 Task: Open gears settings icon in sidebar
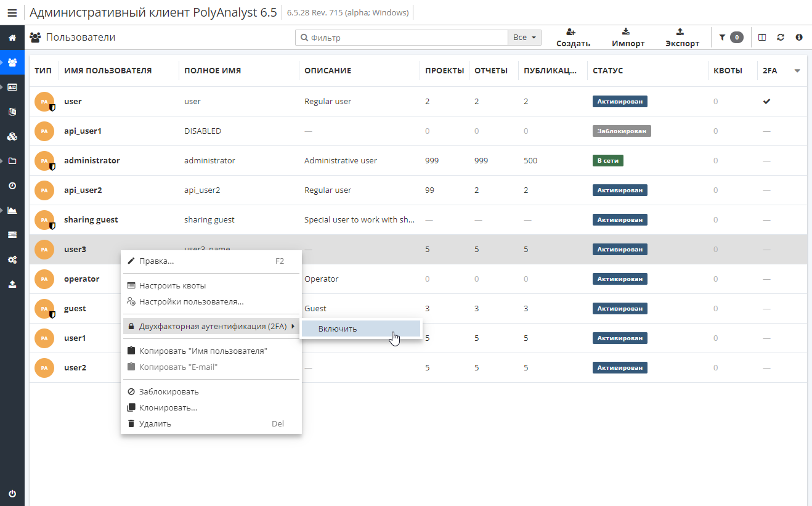(12, 259)
